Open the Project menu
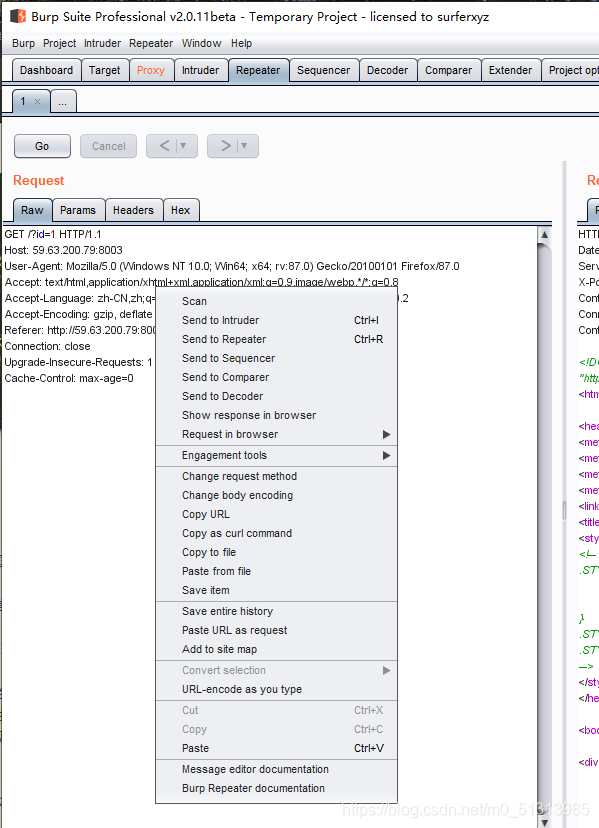This screenshot has width=599, height=828. click(x=59, y=43)
